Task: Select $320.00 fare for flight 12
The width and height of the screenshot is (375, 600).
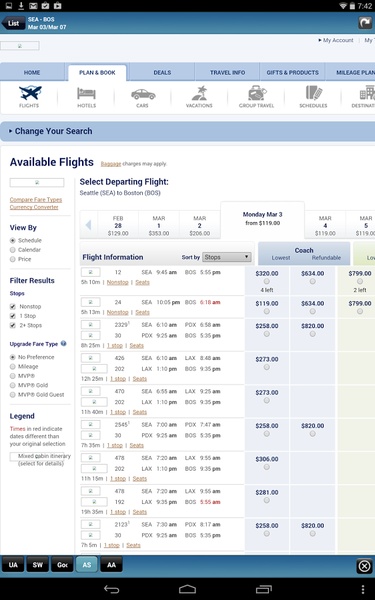Action: click(x=267, y=281)
